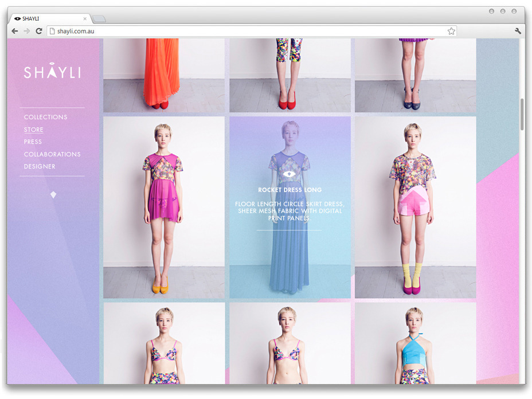The width and height of the screenshot is (532, 399).
Task: Open the pink sheer mini dress photo
Action: tap(164, 208)
